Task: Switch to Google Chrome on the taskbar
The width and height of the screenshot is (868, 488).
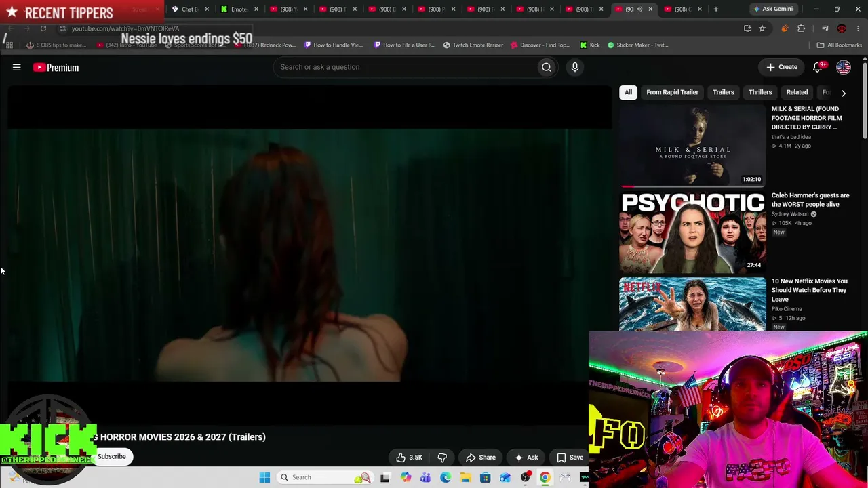Action: coord(545,477)
